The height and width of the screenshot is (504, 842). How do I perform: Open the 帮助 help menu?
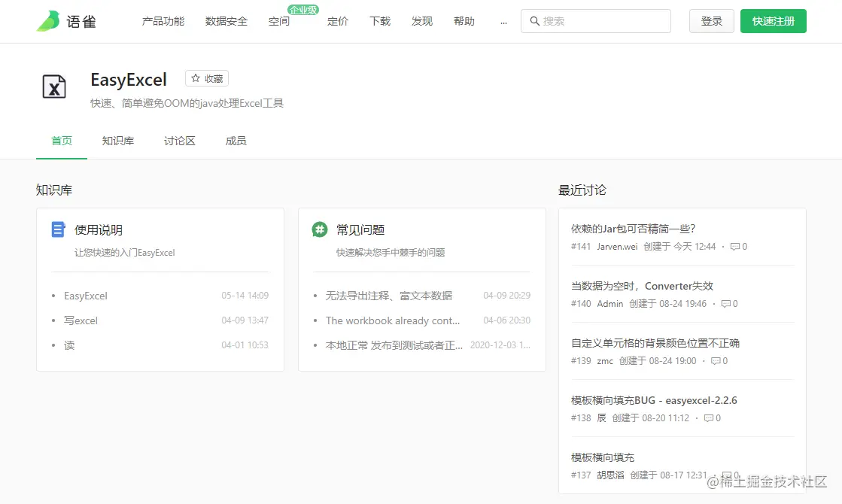tap(464, 21)
